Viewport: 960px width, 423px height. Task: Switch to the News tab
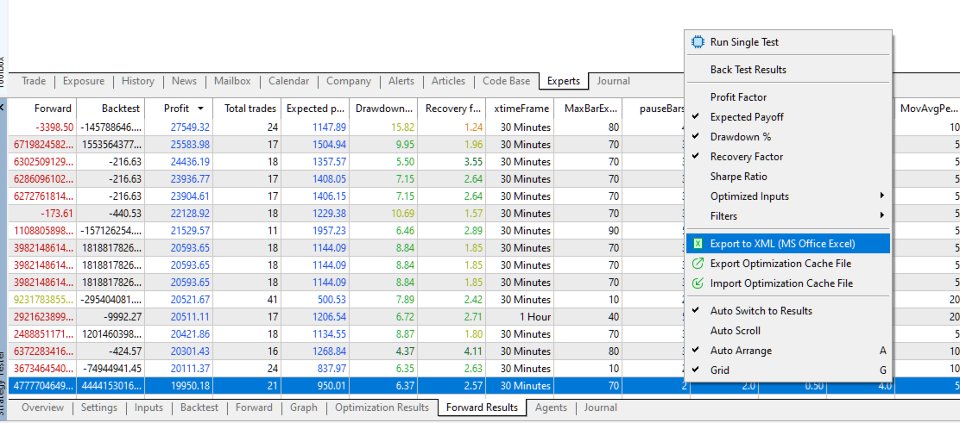tap(184, 81)
